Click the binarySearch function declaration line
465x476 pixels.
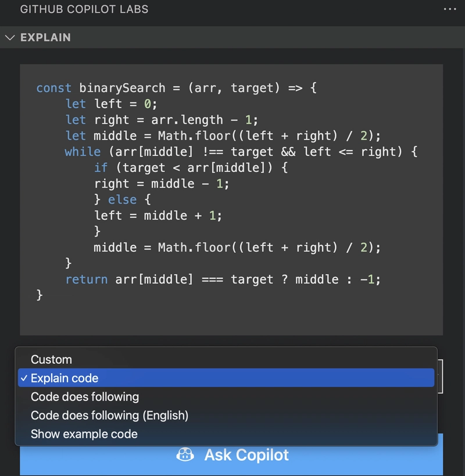tap(176, 88)
